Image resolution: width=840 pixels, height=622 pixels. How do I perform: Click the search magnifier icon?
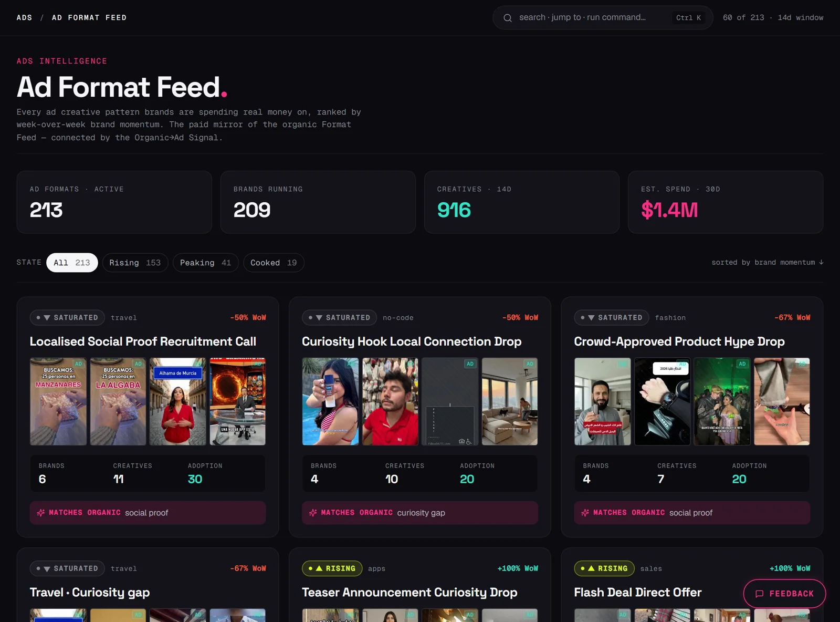[x=508, y=18]
